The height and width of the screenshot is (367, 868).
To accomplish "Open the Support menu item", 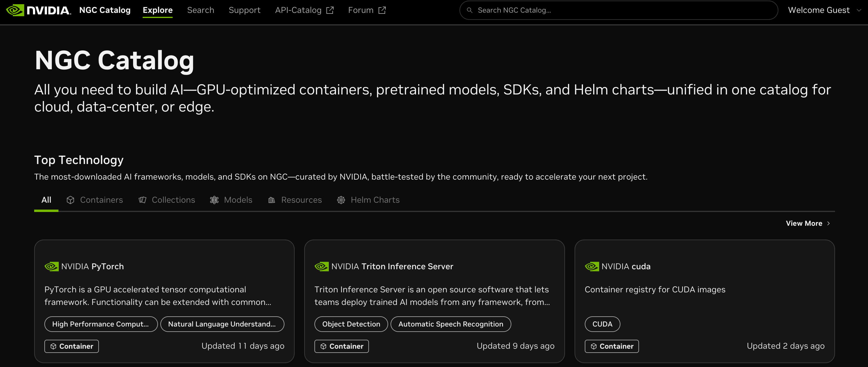I will point(244,10).
